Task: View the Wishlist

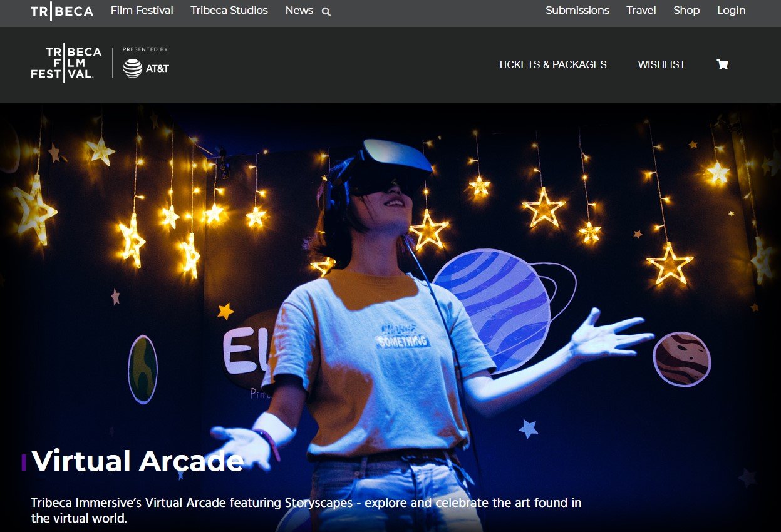Action: pos(661,64)
